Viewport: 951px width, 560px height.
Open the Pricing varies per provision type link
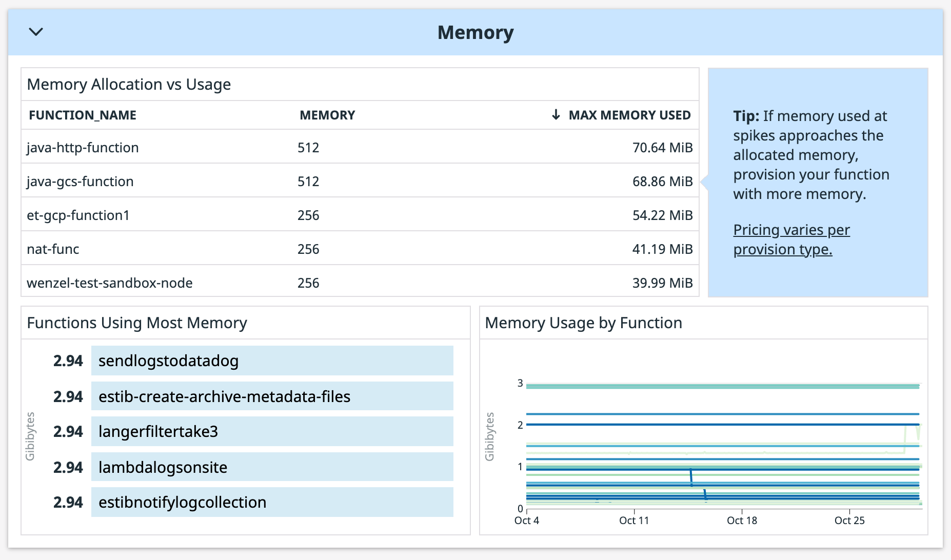tap(791, 239)
